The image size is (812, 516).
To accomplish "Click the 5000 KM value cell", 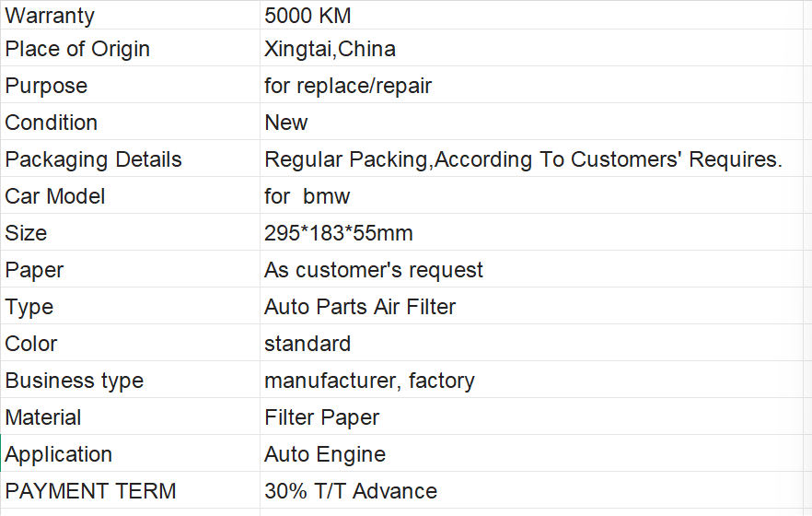I will (x=531, y=15).
